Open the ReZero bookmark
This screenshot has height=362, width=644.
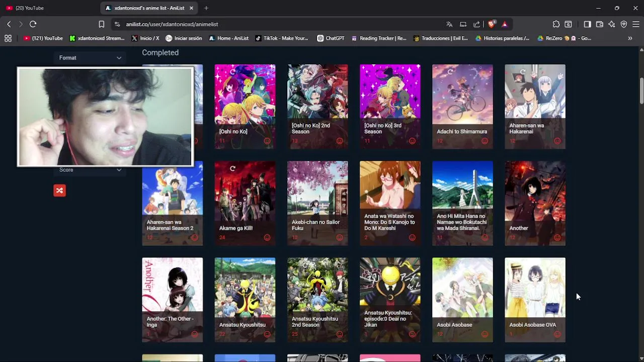click(564, 38)
